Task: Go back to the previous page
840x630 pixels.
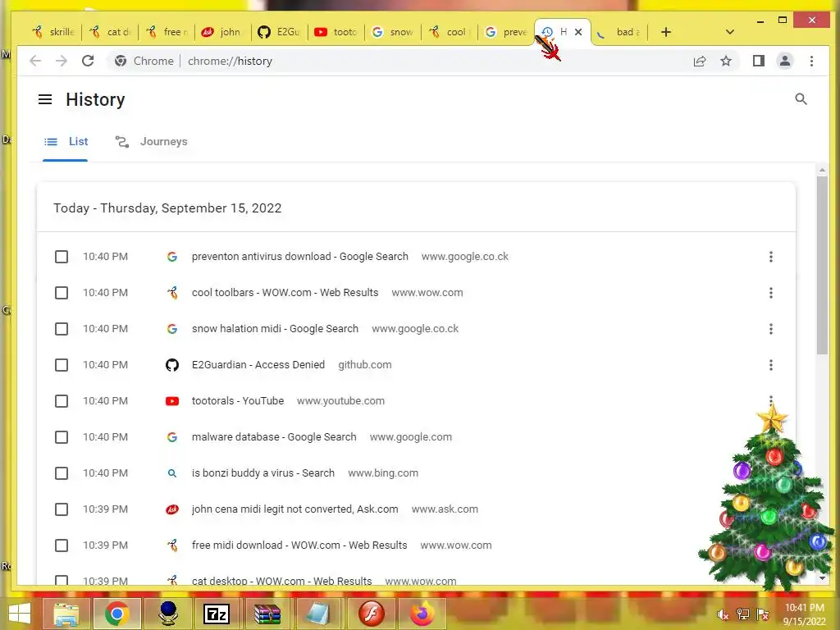Action: coord(35,61)
